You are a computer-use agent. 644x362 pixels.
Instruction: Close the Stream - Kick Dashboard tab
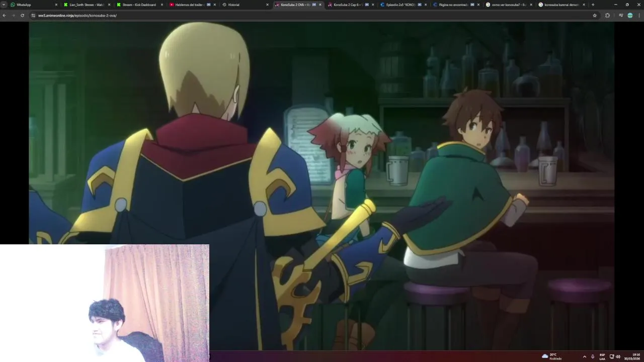click(162, 5)
